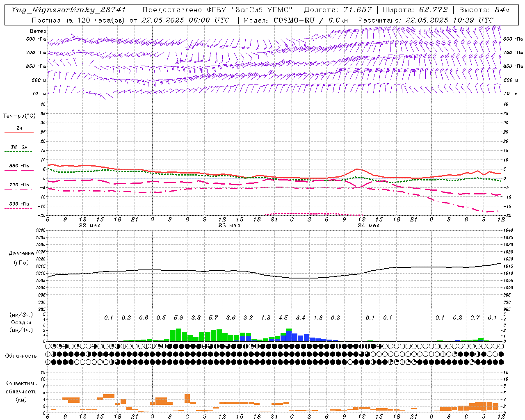
Task: Click the 23 мая date label
Action: (x=229, y=226)
